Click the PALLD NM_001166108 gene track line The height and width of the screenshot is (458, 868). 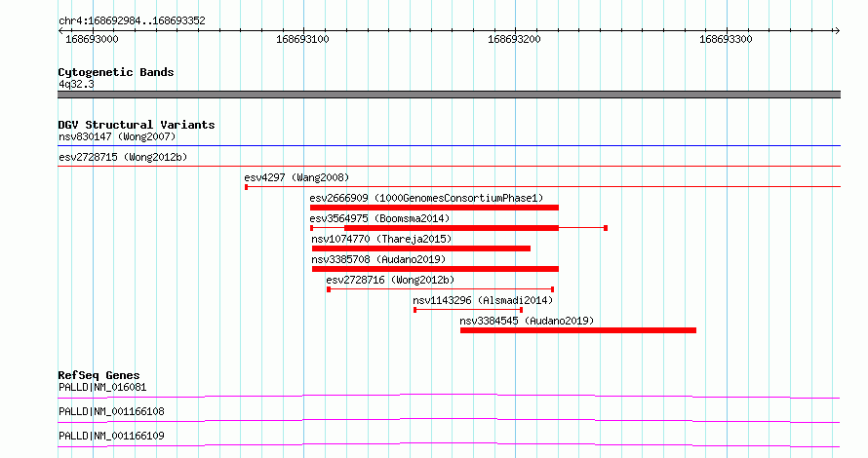tap(449, 420)
